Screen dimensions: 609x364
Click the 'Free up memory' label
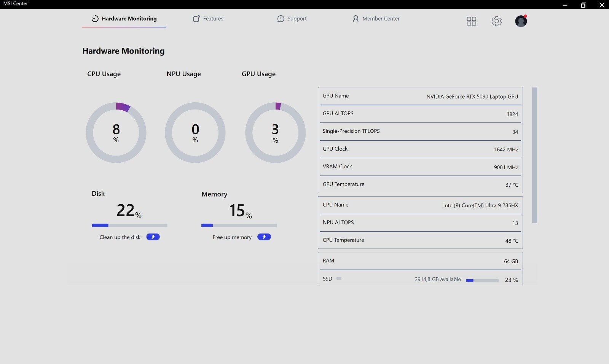(x=232, y=237)
